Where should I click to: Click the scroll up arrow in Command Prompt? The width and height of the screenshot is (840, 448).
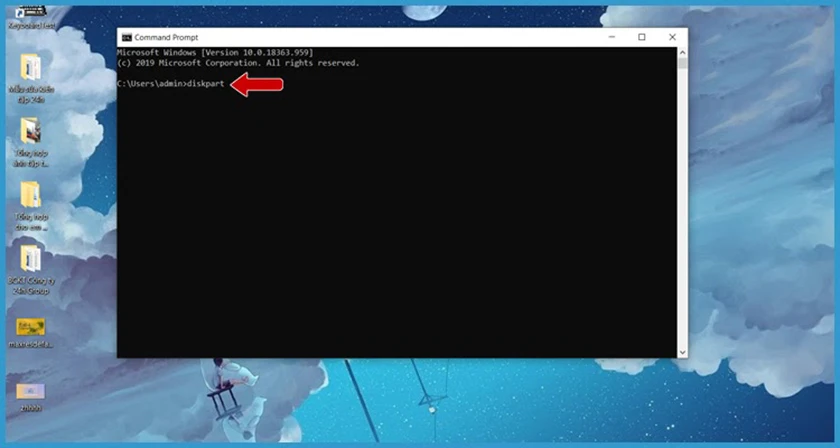pyautogui.click(x=682, y=53)
